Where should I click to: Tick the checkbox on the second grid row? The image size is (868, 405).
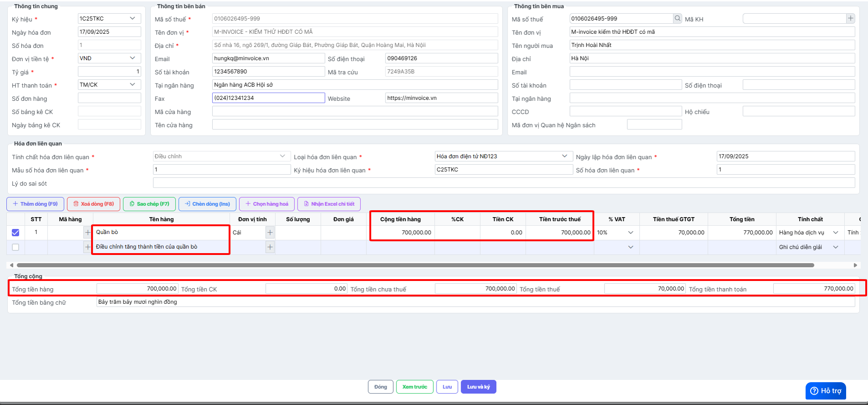(15, 247)
